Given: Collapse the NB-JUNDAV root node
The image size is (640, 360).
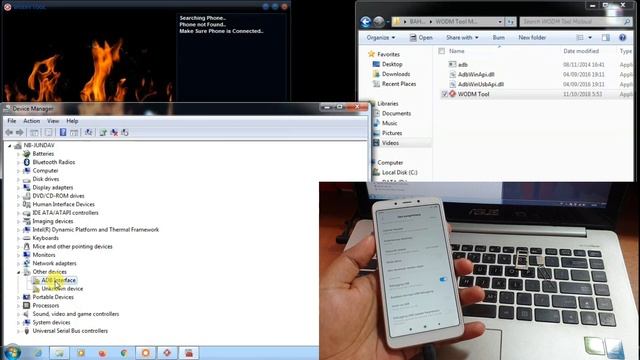Looking at the screenshot, I should coord(9,146).
